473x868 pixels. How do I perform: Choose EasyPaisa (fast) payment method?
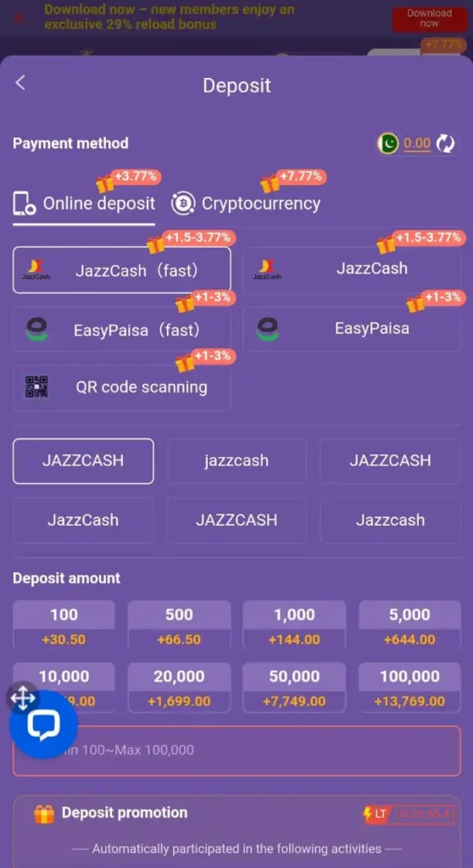click(x=122, y=330)
